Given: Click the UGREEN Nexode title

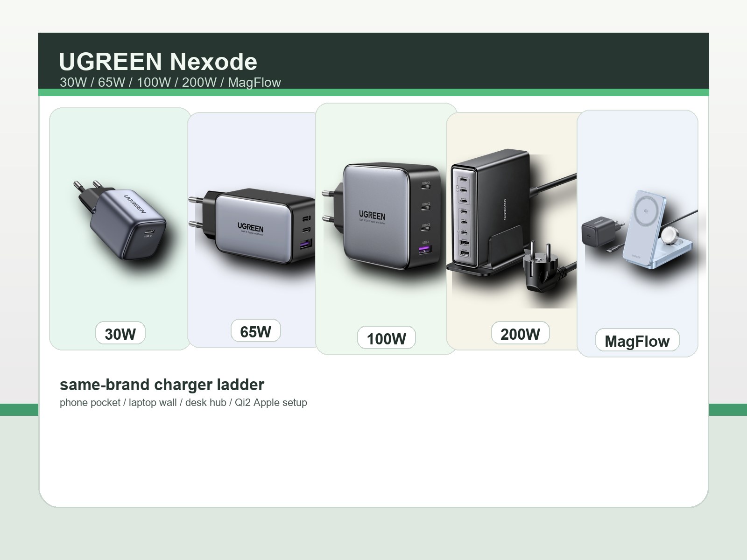Looking at the screenshot, I should point(158,62).
